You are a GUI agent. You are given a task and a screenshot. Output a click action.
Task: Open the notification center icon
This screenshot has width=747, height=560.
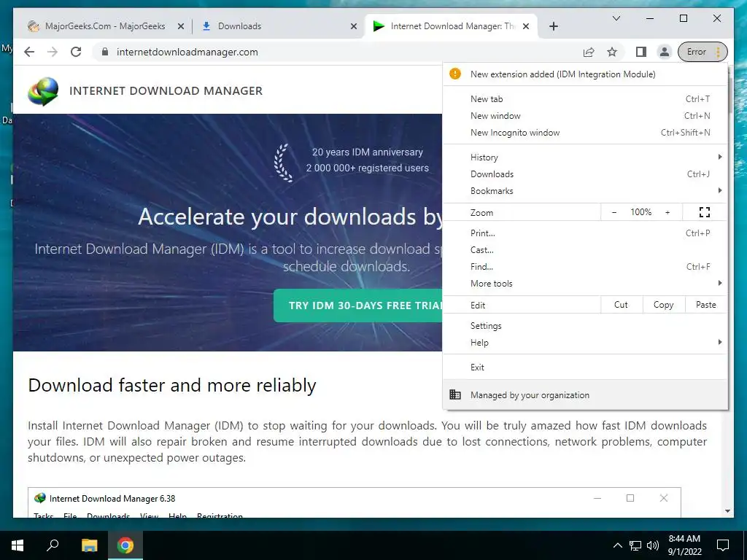point(723,545)
